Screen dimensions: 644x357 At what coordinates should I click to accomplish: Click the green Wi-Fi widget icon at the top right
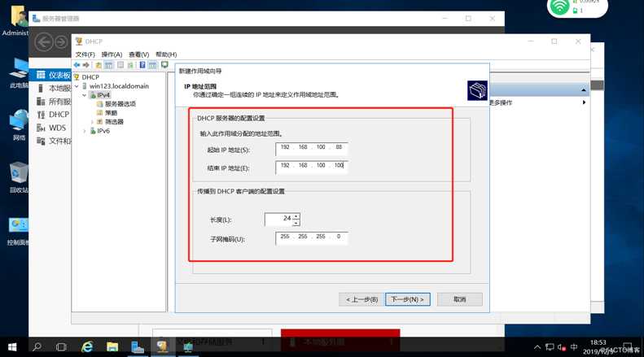pyautogui.click(x=559, y=7)
